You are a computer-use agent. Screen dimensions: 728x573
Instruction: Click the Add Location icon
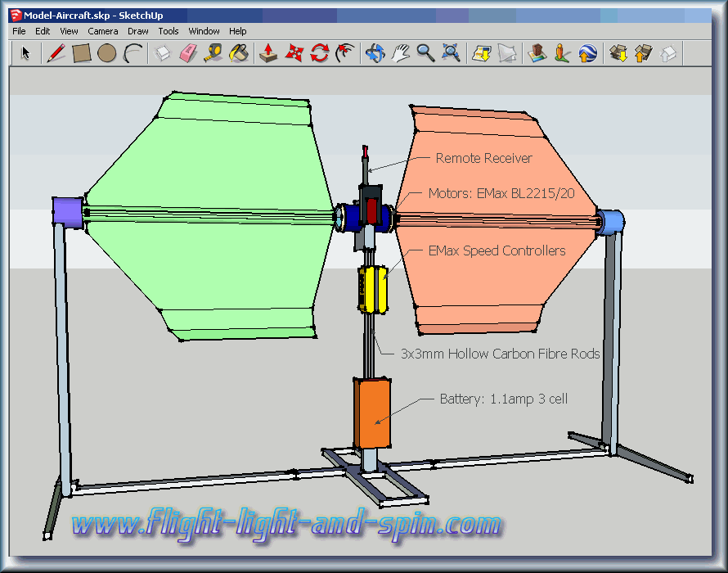pos(482,53)
